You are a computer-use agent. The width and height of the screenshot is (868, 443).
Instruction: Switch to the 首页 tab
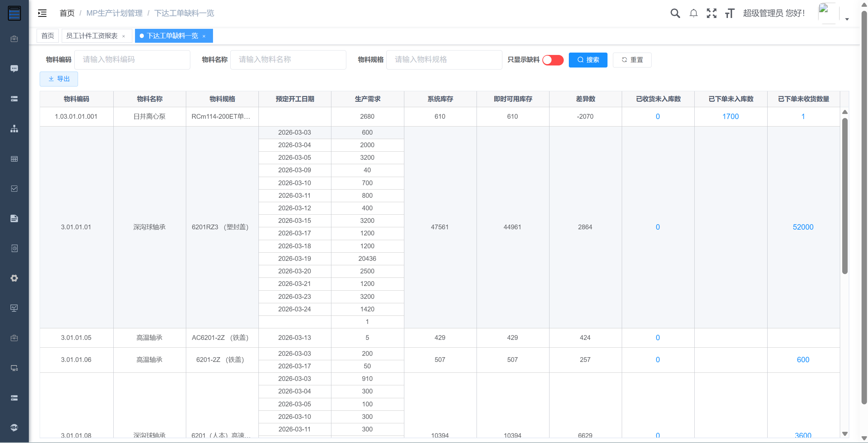(48, 36)
